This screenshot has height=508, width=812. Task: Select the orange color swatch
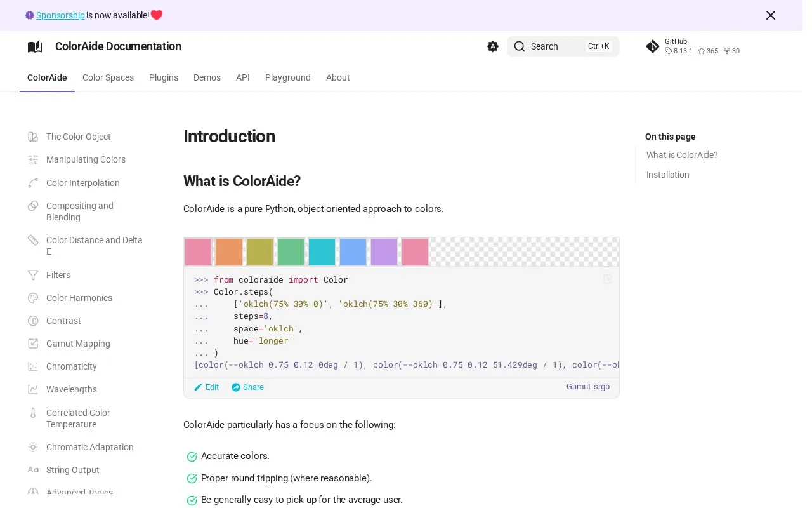point(229,252)
